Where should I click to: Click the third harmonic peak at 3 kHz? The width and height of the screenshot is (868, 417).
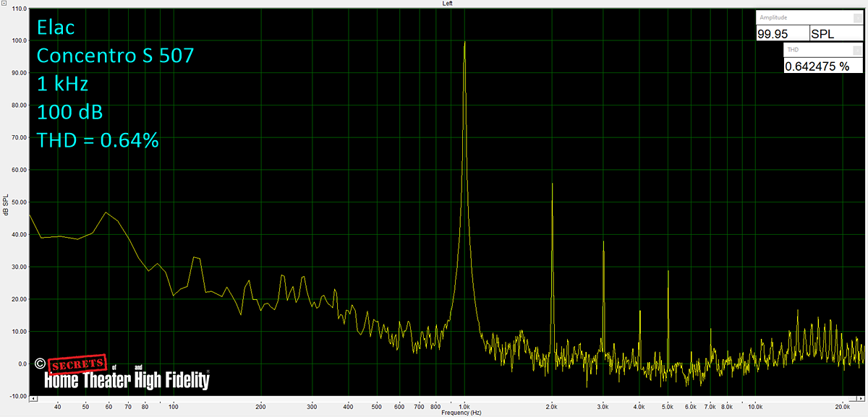click(603, 242)
